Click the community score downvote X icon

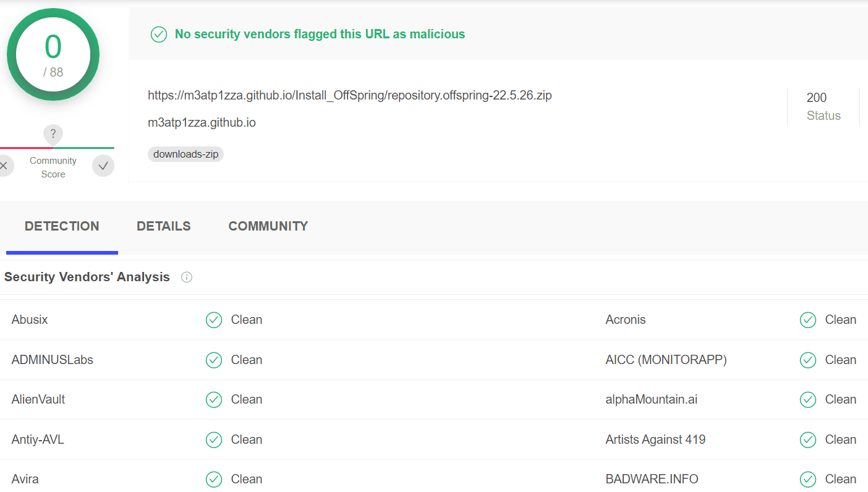point(5,166)
